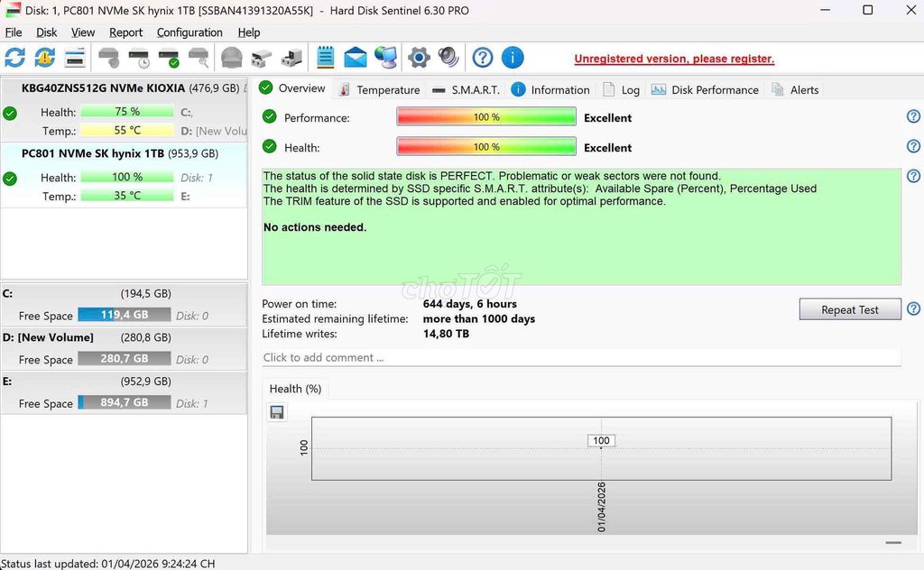Click the globe and monitor network icon
The width and height of the screenshot is (924, 570).
(385, 58)
